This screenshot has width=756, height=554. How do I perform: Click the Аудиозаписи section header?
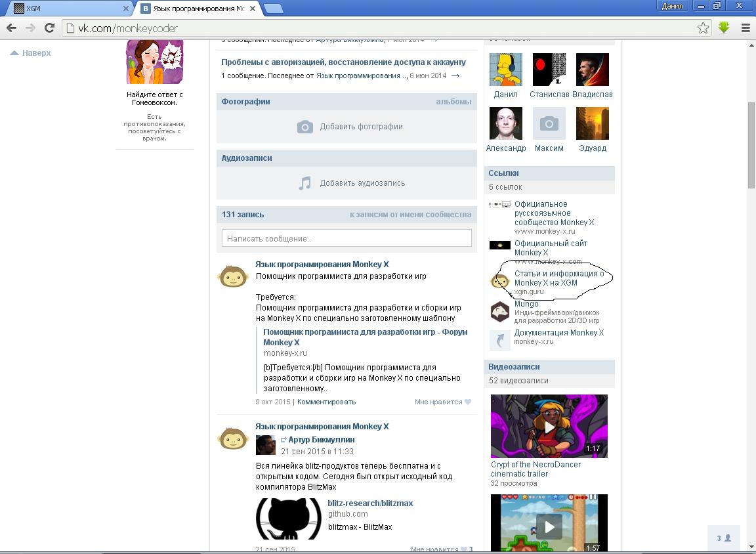click(x=246, y=158)
